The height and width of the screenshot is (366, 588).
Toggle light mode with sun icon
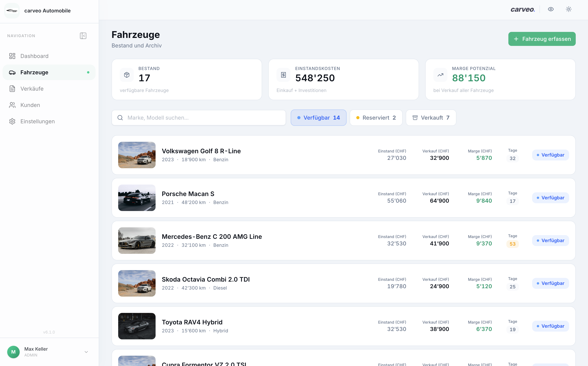tap(569, 9)
